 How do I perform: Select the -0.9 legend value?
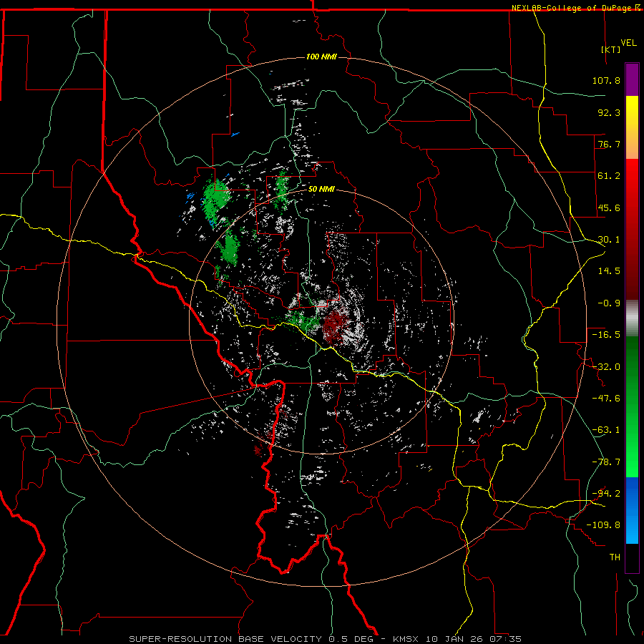(609, 303)
